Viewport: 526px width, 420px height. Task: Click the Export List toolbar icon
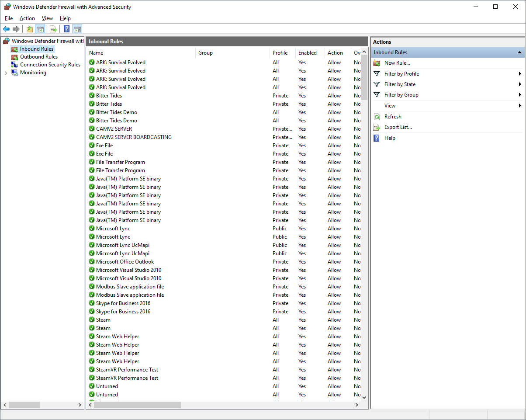[53, 29]
